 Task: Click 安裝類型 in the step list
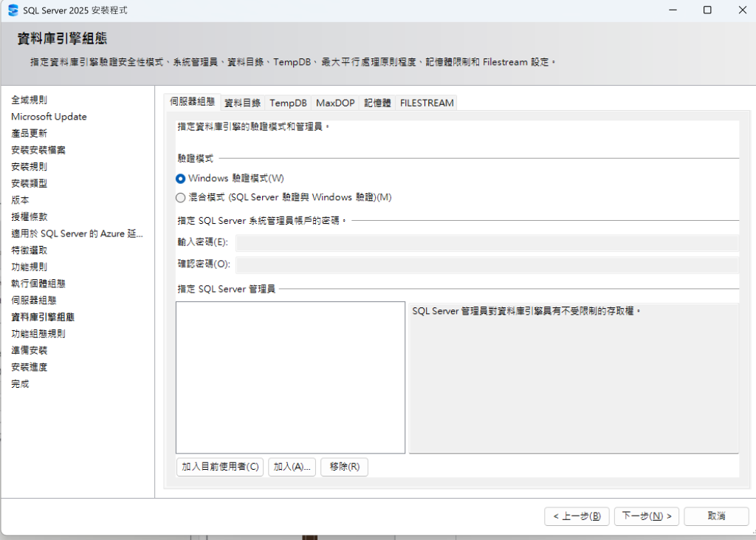[29, 183]
